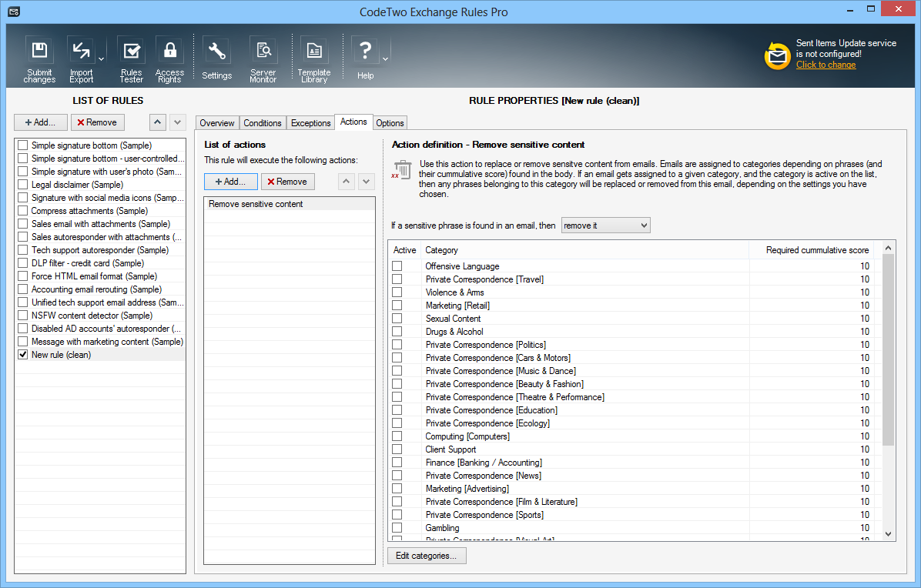The image size is (921, 588).
Task: Expand the Help dropdown arrow
Action: (385, 58)
